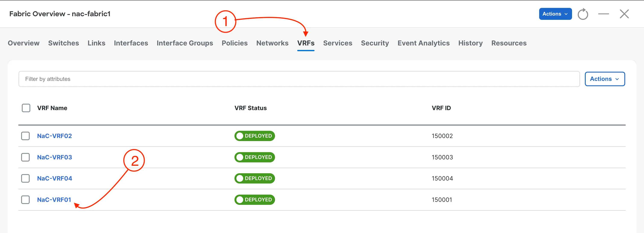Viewport: 644px width, 233px height.
Task: Close the Fabric Overview window
Action: pos(624,14)
